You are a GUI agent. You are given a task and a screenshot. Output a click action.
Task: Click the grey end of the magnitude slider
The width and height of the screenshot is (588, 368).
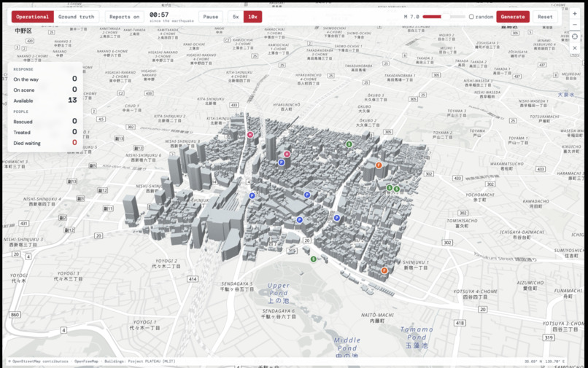coord(457,17)
